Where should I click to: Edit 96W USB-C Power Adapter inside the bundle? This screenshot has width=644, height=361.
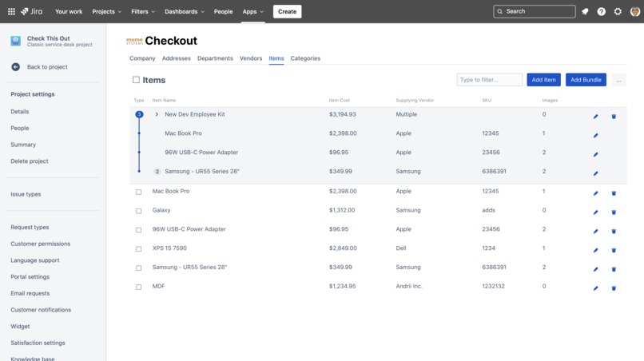595,154
